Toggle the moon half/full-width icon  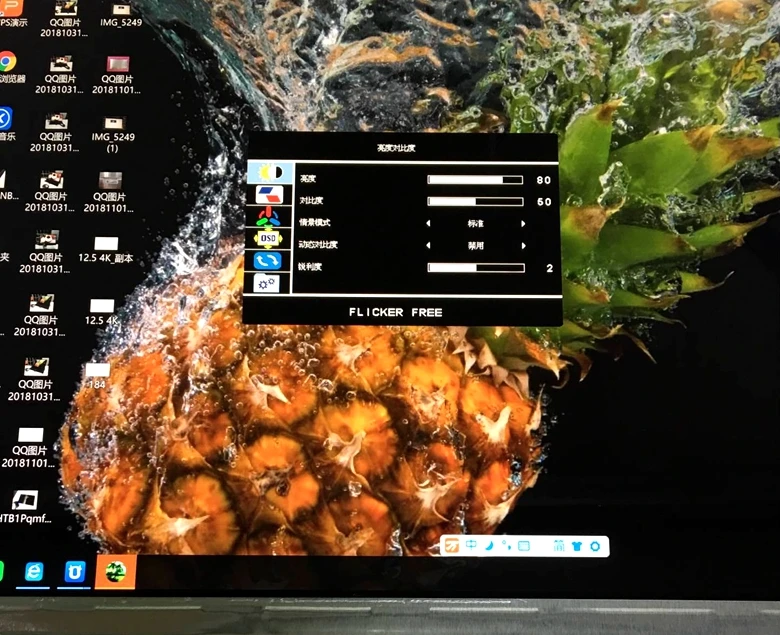[489, 545]
